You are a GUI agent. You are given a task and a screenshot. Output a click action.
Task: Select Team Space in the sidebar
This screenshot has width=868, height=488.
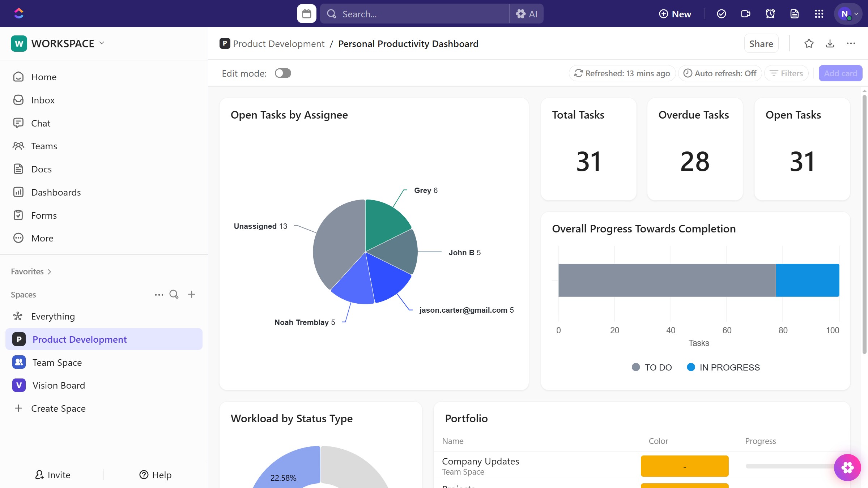[x=57, y=362]
